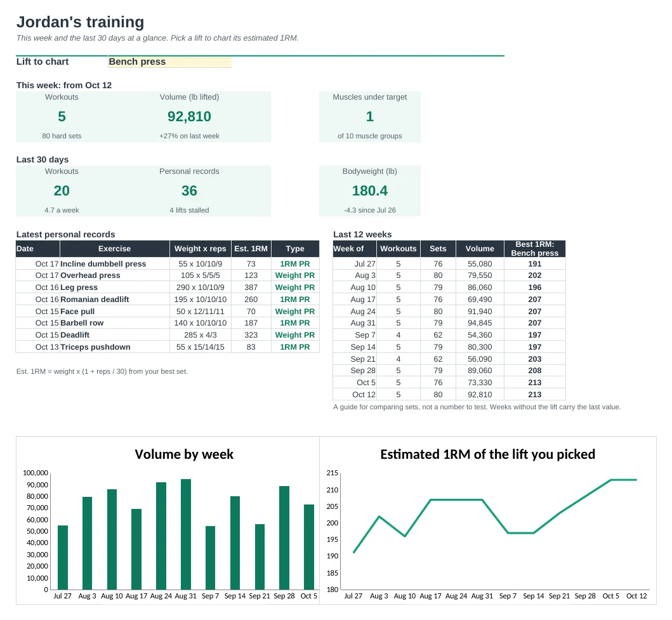Click the Sep 28 bar in volume chart
The width and height of the screenshot is (672, 620).
(284, 538)
